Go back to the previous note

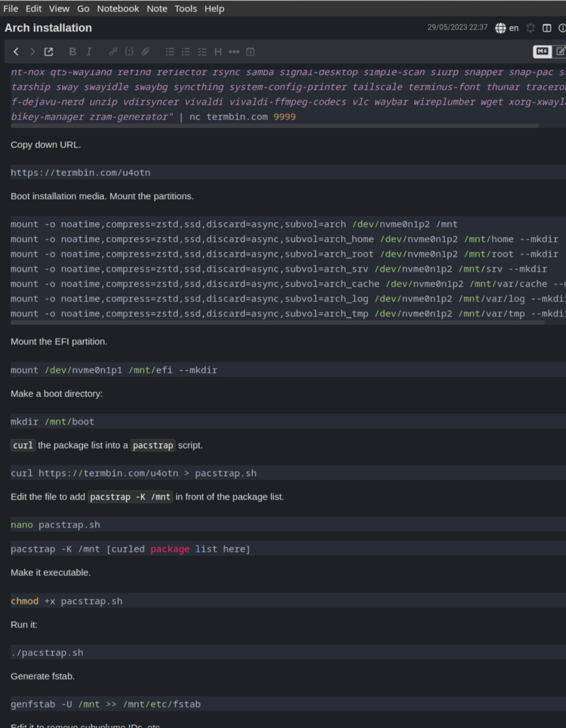coord(16,52)
